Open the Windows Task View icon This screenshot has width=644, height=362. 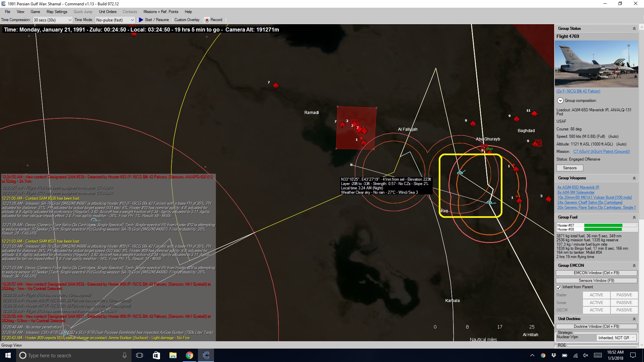(140, 355)
